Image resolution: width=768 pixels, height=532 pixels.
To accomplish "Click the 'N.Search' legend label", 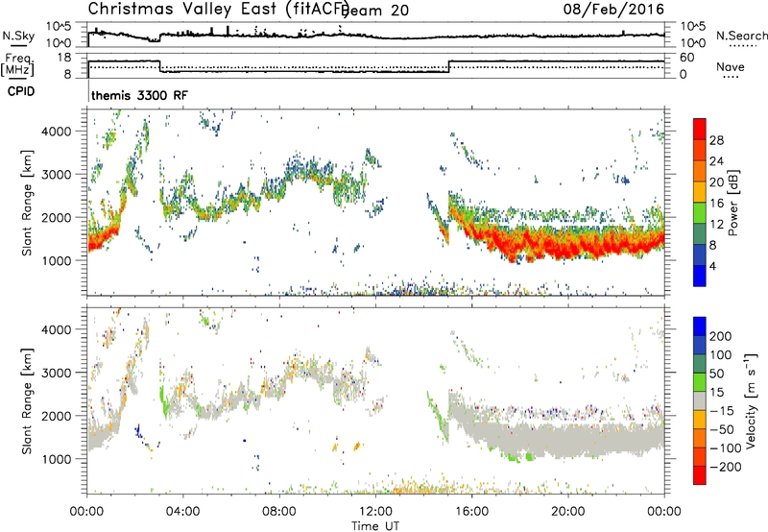I will 741,36.
